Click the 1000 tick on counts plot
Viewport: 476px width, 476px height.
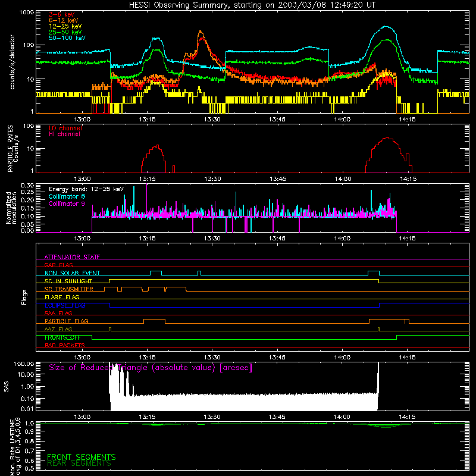pos(27,12)
